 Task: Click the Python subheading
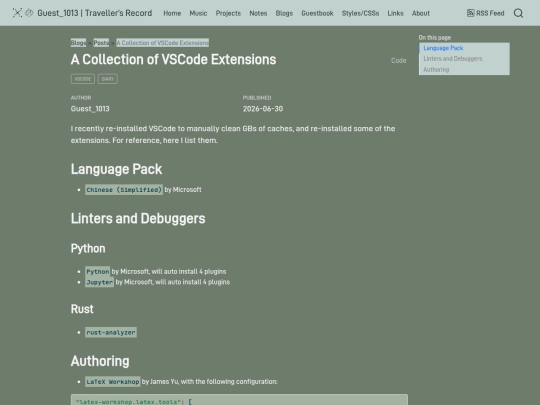coord(88,249)
